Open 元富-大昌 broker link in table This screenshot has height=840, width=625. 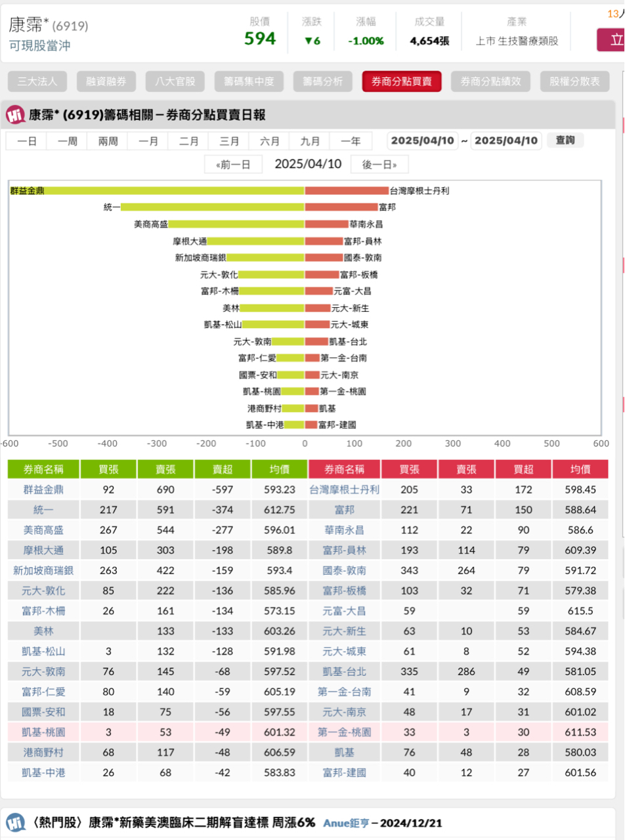click(x=344, y=611)
